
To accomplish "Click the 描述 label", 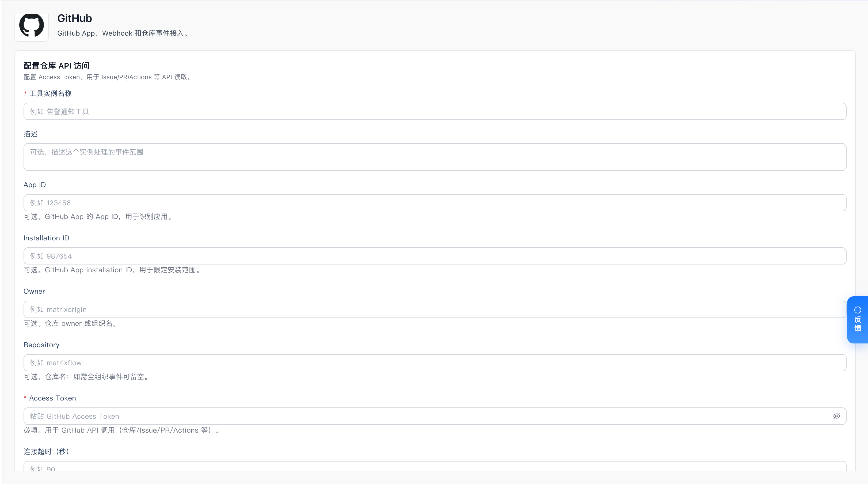I will click(30, 134).
